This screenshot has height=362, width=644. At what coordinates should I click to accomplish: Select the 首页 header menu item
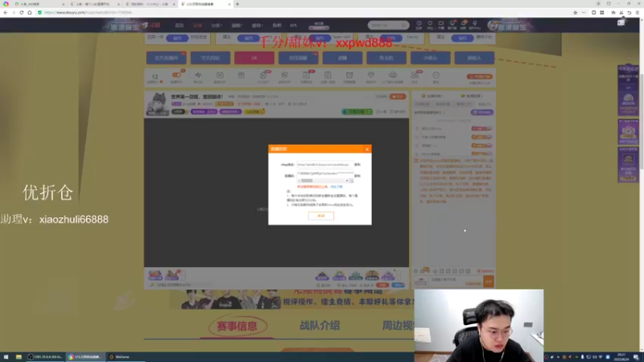179,26
